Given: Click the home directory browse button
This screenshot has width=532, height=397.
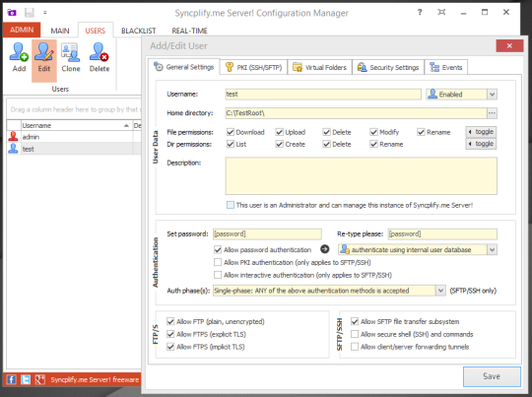Looking at the screenshot, I should (492, 113).
